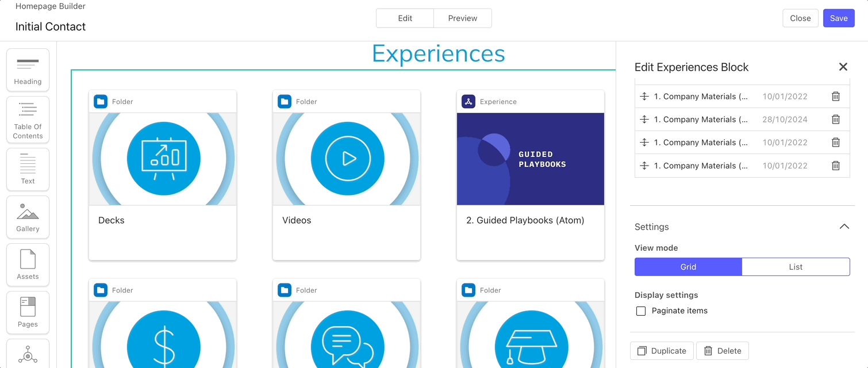Add a Gallery block
The width and height of the screenshot is (868, 368).
(x=28, y=217)
